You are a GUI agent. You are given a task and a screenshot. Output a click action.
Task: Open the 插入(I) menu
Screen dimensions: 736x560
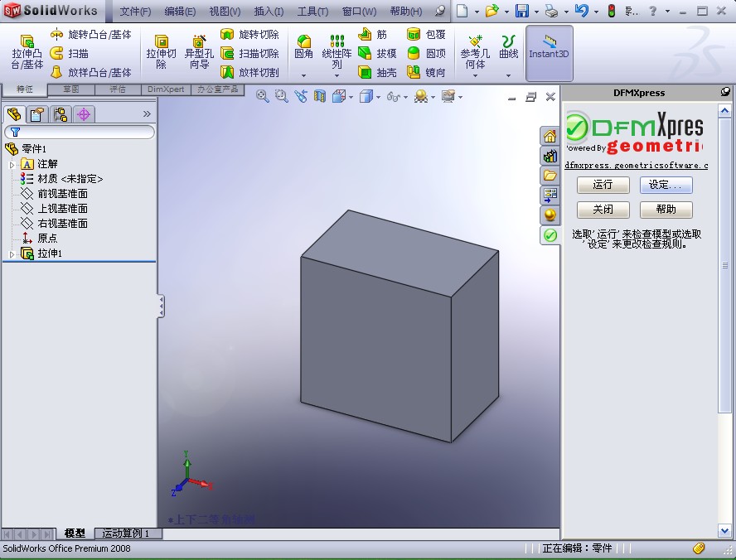(x=269, y=12)
